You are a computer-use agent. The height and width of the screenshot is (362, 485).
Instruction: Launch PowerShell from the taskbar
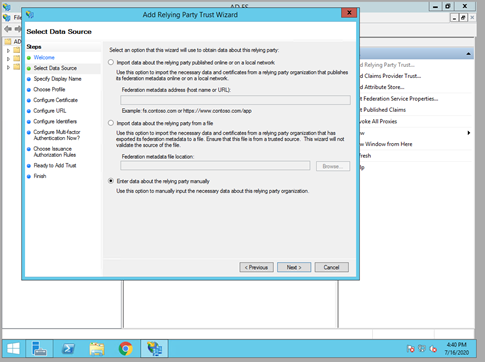click(68, 349)
